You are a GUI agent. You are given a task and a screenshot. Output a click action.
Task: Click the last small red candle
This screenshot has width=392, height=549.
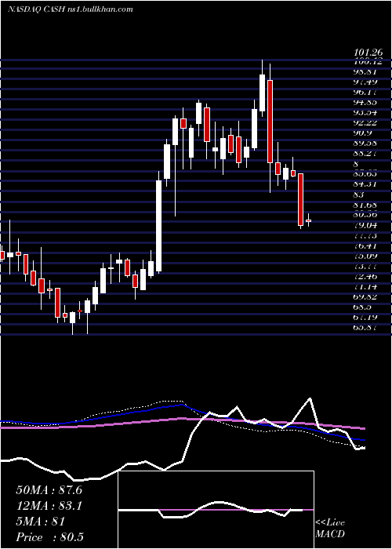coord(308,220)
